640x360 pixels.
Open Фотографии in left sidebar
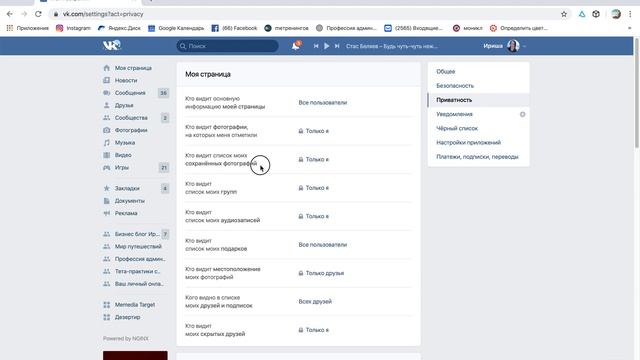click(x=131, y=130)
